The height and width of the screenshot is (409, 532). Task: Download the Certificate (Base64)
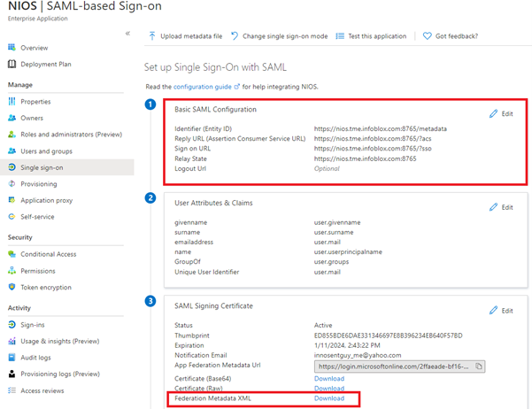(x=329, y=378)
